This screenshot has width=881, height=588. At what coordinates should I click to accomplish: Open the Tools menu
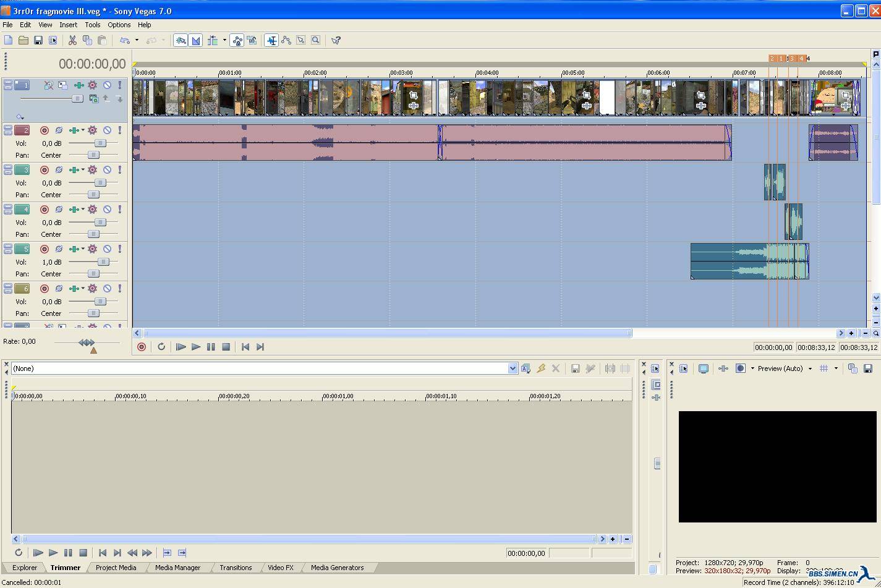(93, 25)
